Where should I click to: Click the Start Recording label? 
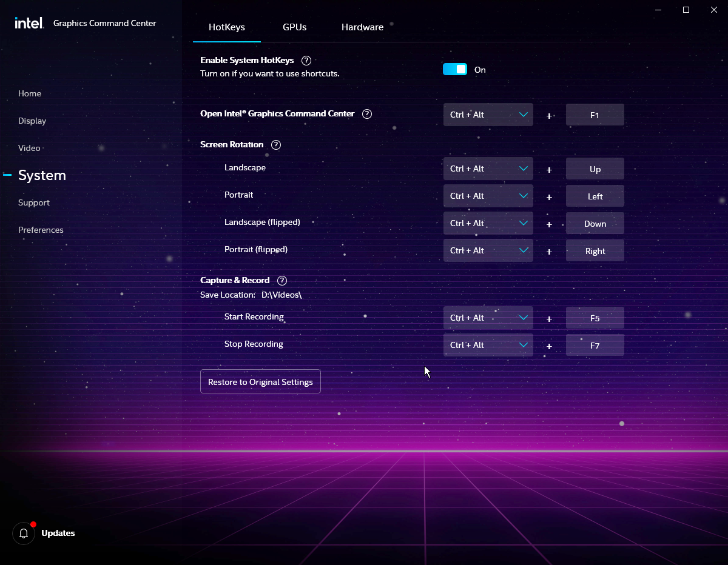[254, 317]
